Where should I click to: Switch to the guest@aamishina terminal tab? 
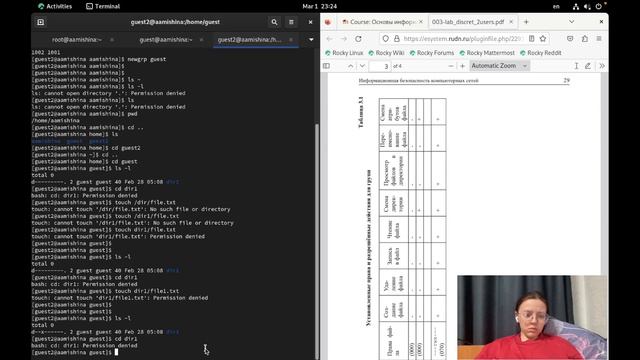(x=165, y=40)
